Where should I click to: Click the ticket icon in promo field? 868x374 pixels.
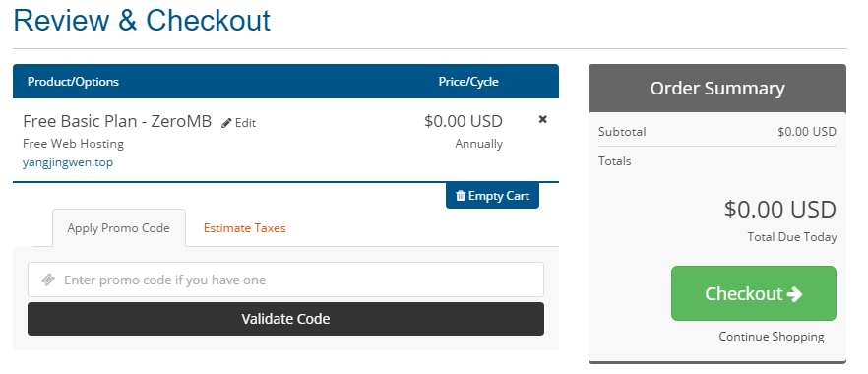click(48, 280)
